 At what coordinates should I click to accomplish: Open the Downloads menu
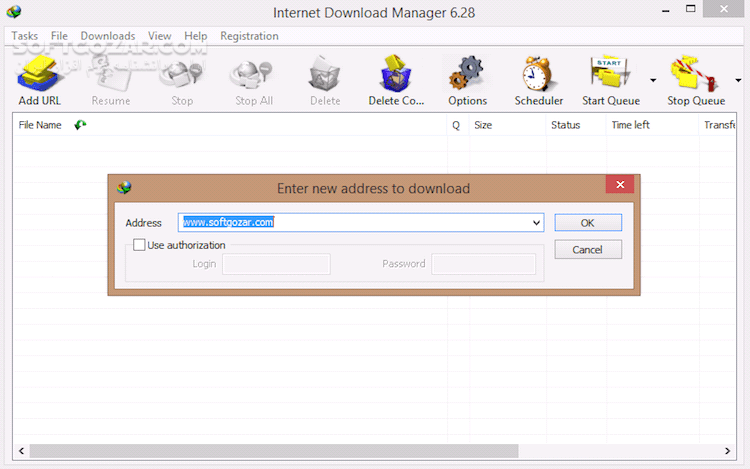click(108, 36)
